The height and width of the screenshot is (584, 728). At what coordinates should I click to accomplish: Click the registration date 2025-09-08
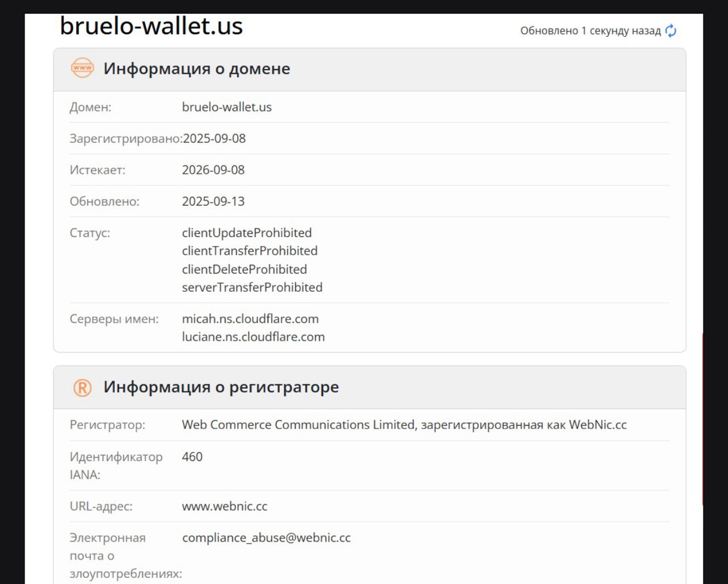pos(214,139)
